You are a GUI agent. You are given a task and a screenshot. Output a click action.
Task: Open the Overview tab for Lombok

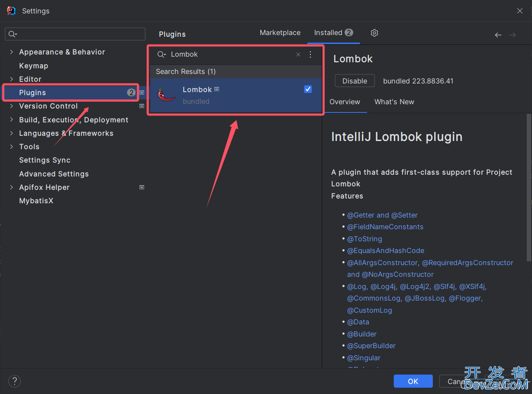point(345,102)
